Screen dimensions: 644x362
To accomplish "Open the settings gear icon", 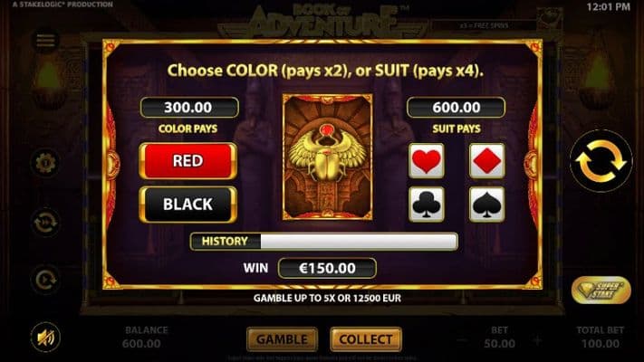I will (45, 163).
